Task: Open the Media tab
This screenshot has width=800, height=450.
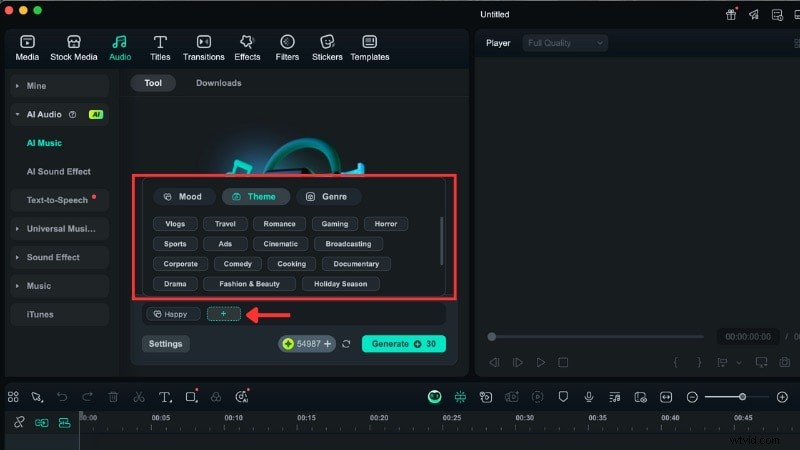Action: tap(27, 48)
